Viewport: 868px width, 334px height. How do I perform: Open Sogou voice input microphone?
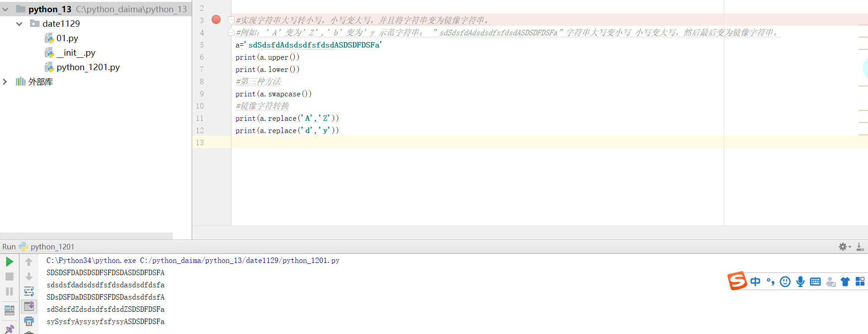[800, 282]
